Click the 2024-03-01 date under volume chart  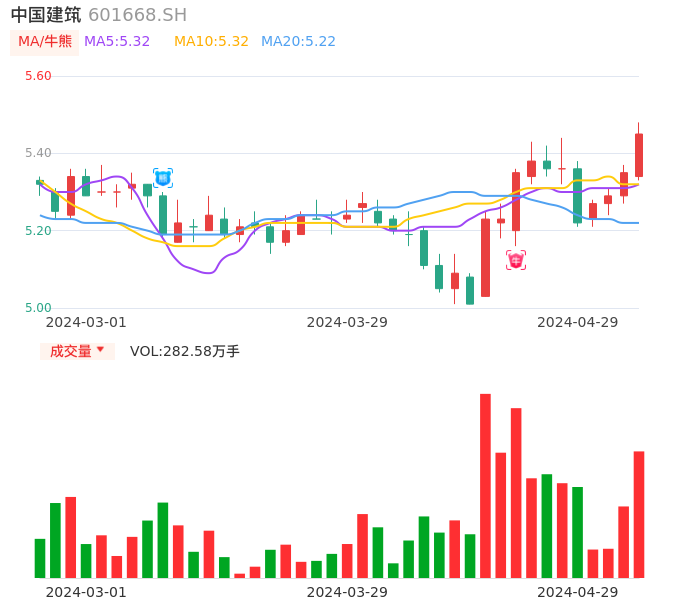pos(86,592)
